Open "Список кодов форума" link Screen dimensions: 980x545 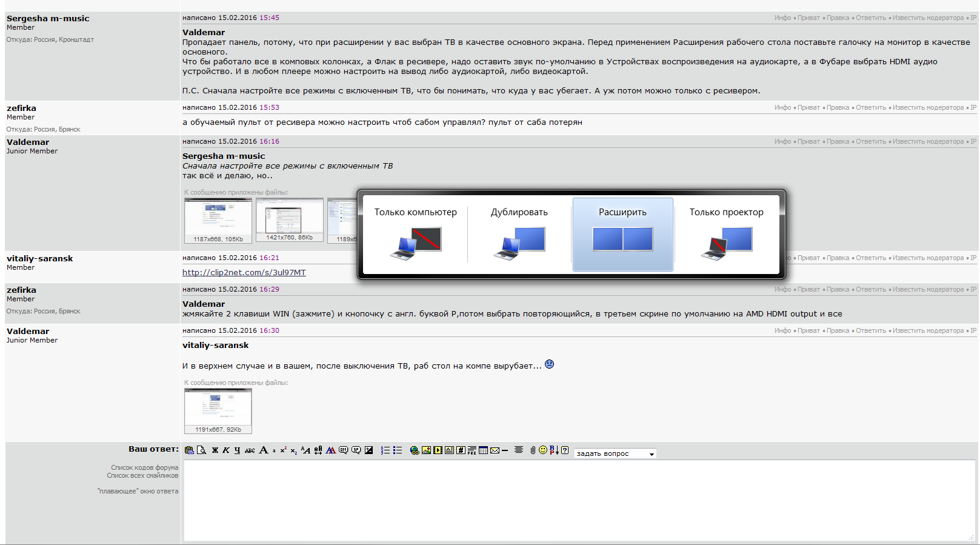(145, 467)
